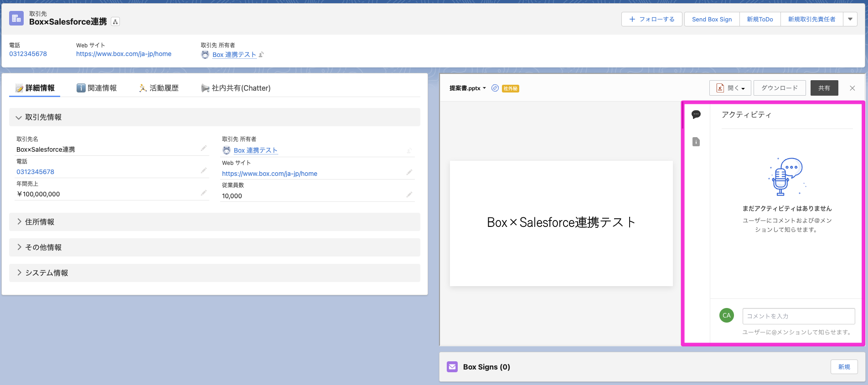The width and height of the screenshot is (868, 385).
Task: Open the Activity comment bubble icon
Action: point(696,114)
